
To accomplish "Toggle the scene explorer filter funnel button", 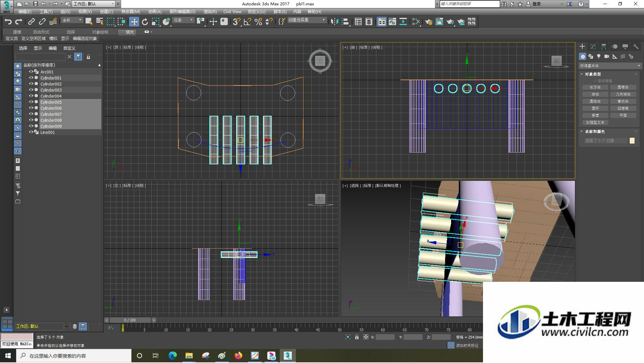I will tap(78, 57).
